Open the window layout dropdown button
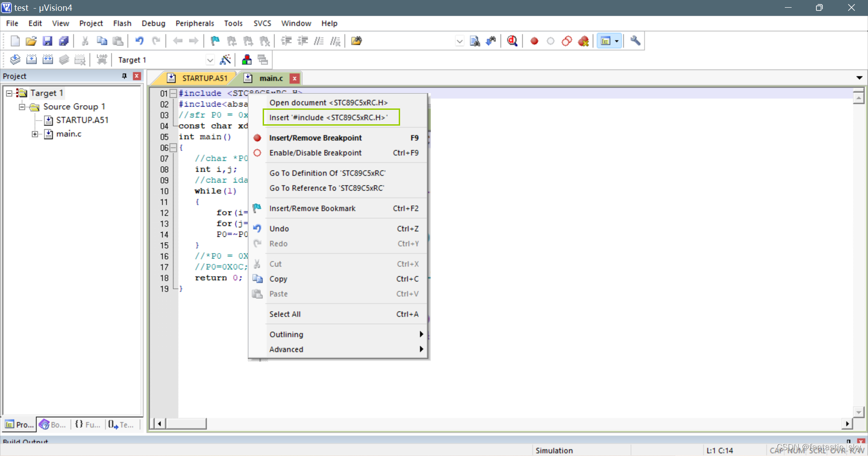Image resolution: width=868 pixels, height=456 pixels. pos(617,41)
